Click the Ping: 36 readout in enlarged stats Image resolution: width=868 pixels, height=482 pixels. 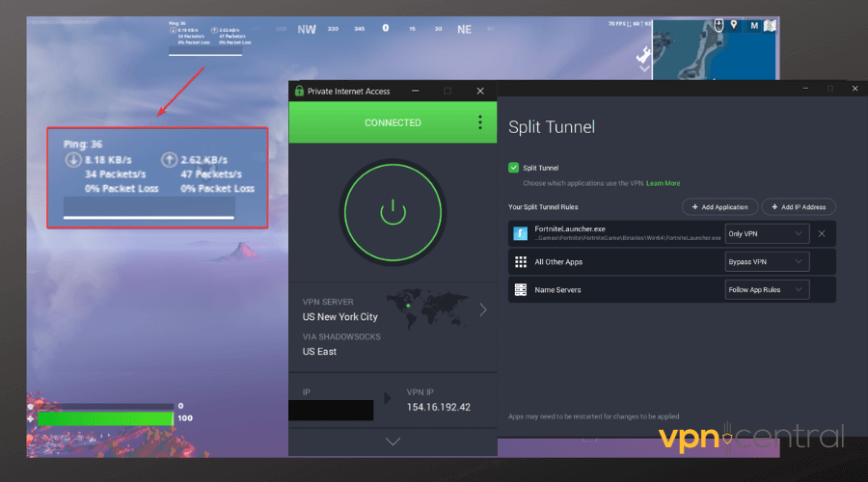point(83,145)
